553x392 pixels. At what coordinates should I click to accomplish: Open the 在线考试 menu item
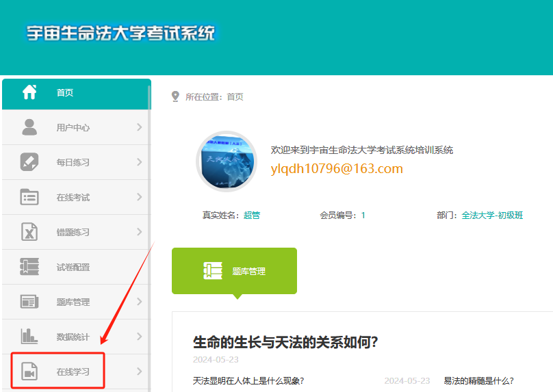coord(77,197)
